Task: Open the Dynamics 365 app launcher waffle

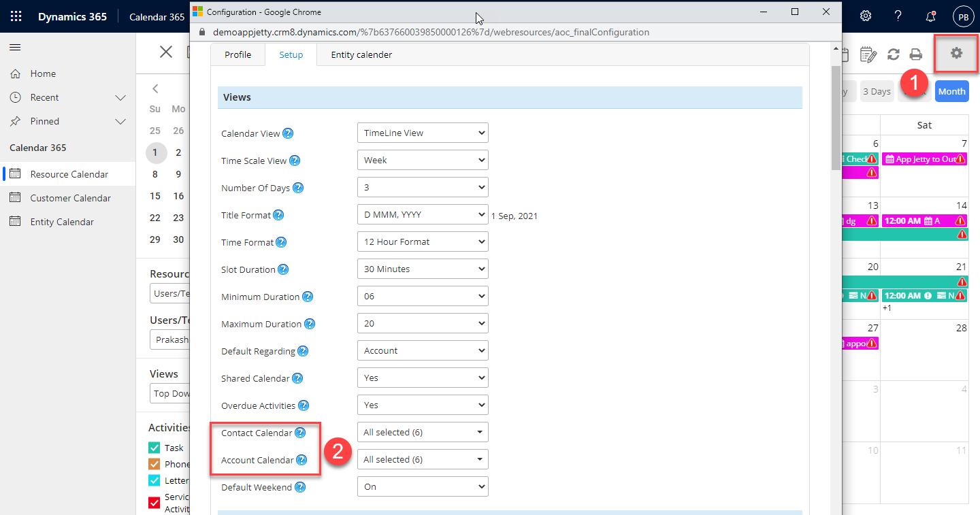Action: pos(16,16)
